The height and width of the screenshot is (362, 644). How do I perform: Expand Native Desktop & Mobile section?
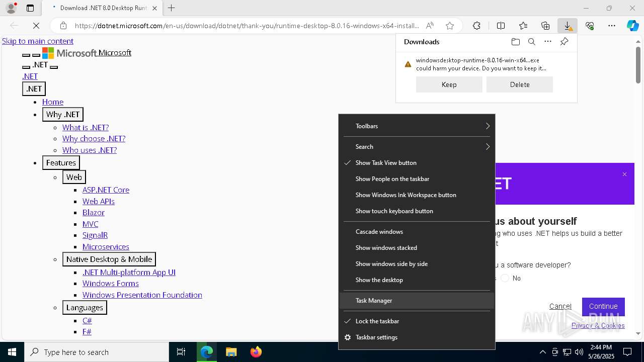click(109, 259)
